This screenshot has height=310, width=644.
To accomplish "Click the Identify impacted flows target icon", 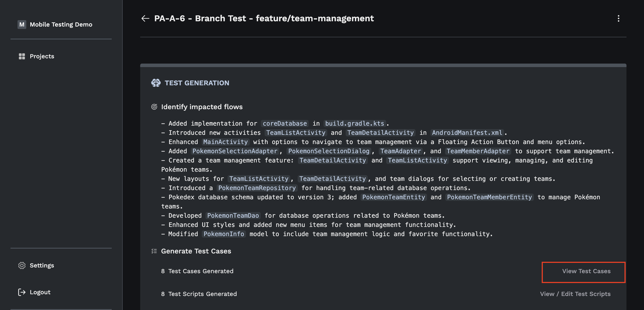I will 154,107.
